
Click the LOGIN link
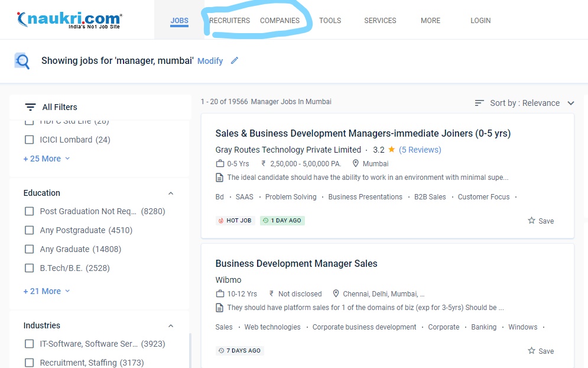tap(481, 21)
